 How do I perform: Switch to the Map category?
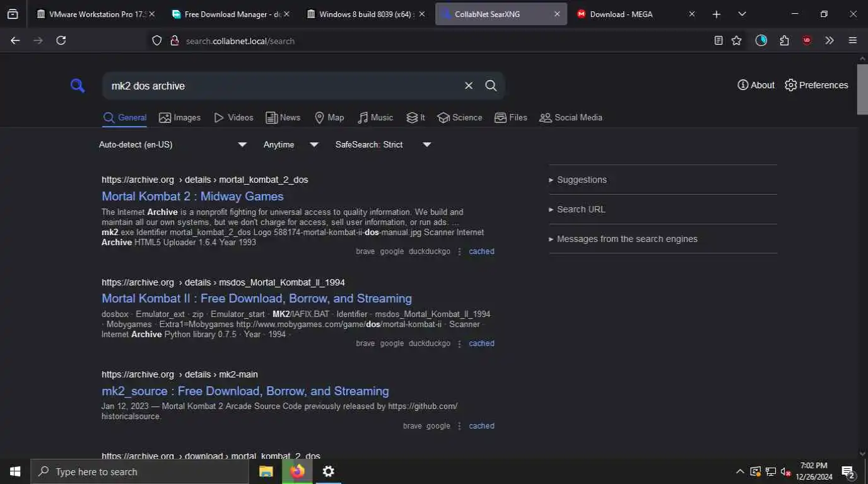(329, 118)
